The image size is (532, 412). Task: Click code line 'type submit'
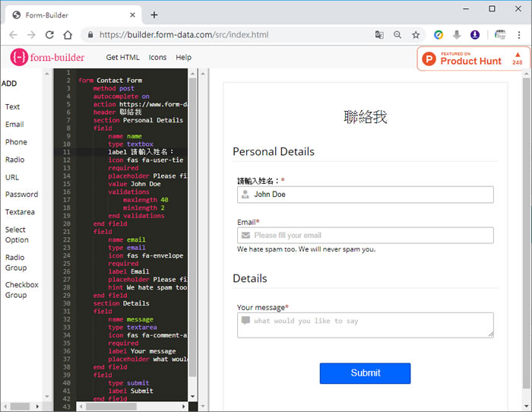[128, 383]
